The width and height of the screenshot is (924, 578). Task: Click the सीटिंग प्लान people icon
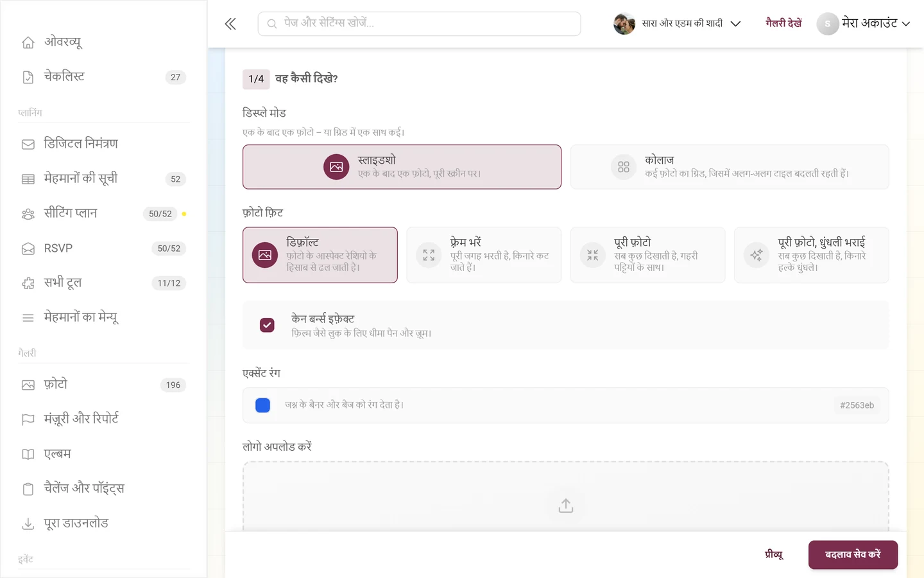pyautogui.click(x=28, y=214)
